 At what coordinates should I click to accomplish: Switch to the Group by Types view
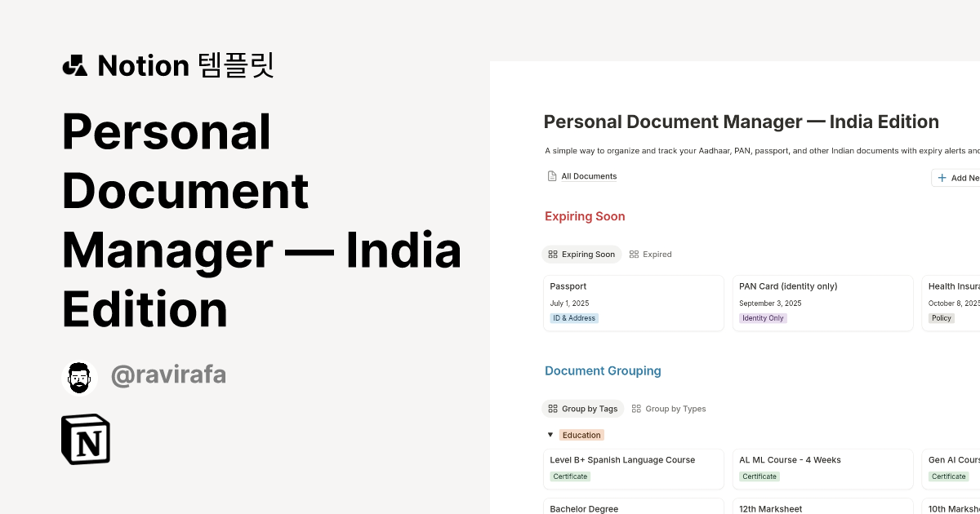pyautogui.click(x=675, y=408)
